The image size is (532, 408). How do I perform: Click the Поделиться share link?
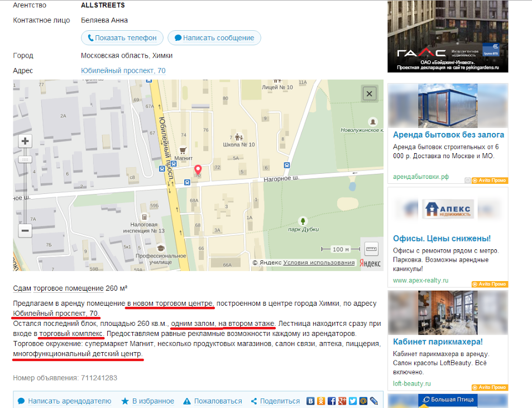275,401
